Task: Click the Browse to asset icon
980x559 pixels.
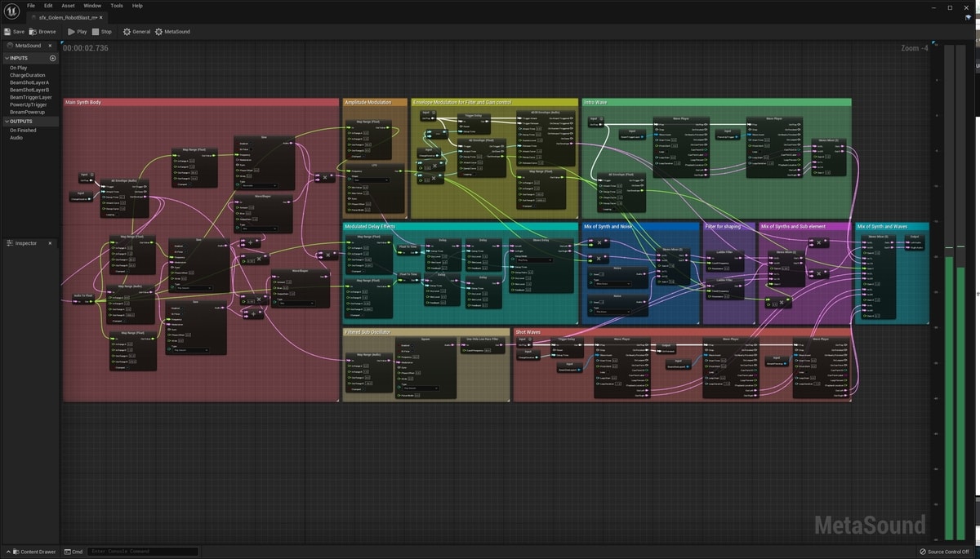Action: [33, 32]
